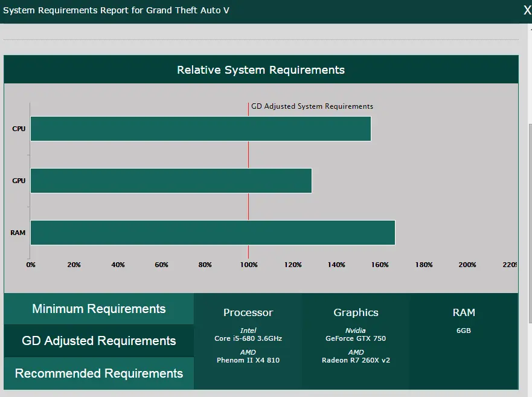
Task: Click the Intel brand label
Action: (248, 331)
